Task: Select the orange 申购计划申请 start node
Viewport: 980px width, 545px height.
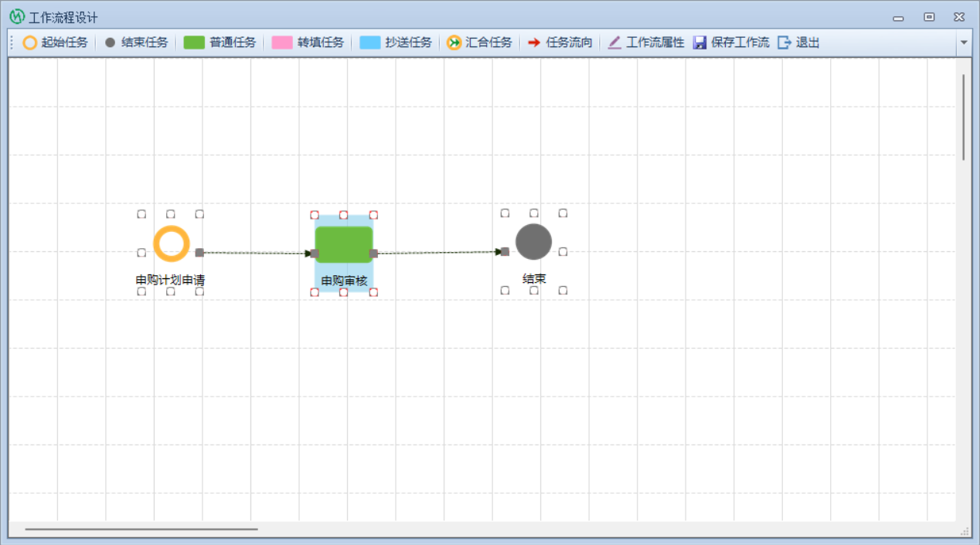Action: coord(171,244)
